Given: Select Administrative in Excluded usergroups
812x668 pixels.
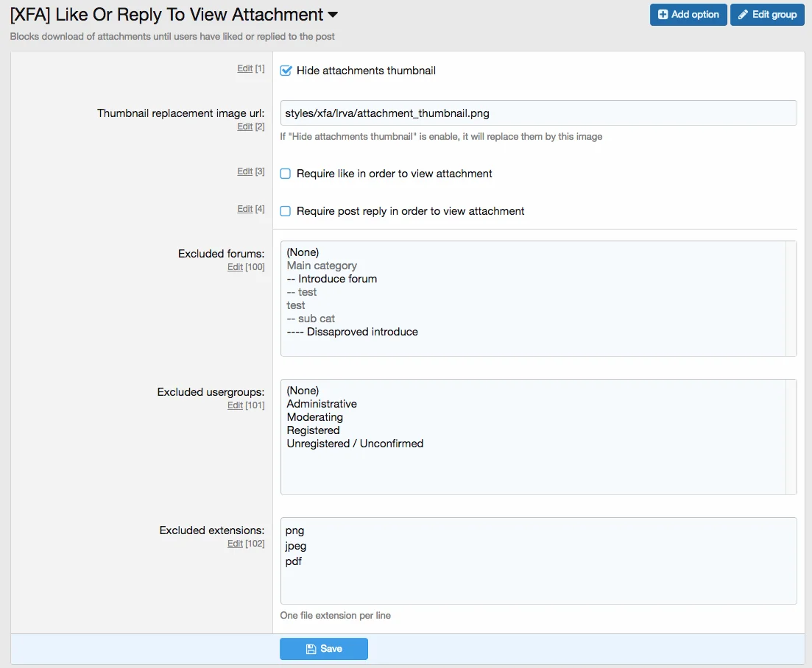Looking at the screenshot, I should coord(322,404).
